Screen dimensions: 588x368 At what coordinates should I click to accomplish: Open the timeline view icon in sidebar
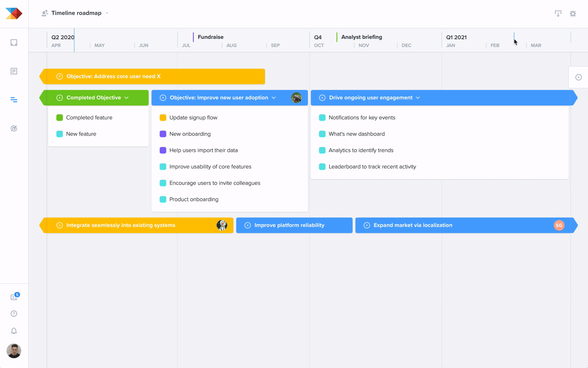coord(13,99)
